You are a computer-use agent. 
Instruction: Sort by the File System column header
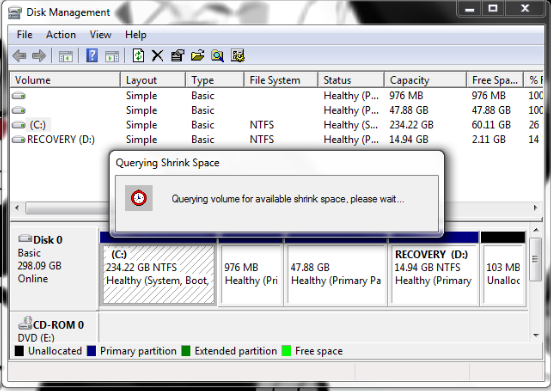tap(281, 80)
